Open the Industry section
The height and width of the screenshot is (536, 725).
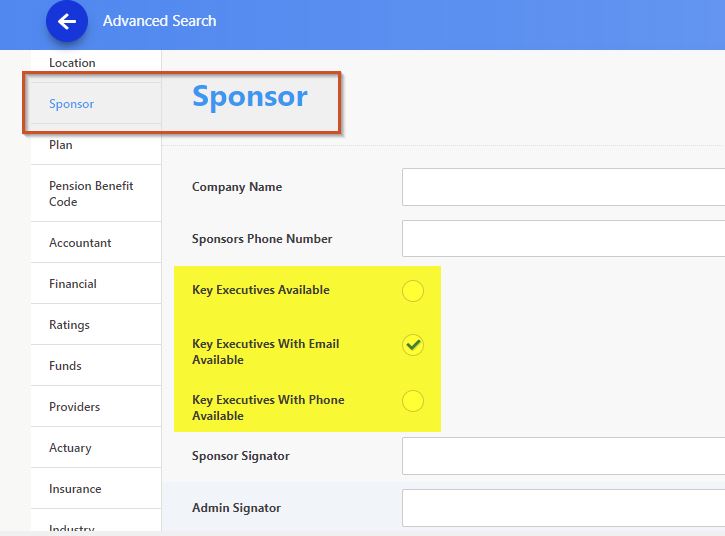pos(71,527)
